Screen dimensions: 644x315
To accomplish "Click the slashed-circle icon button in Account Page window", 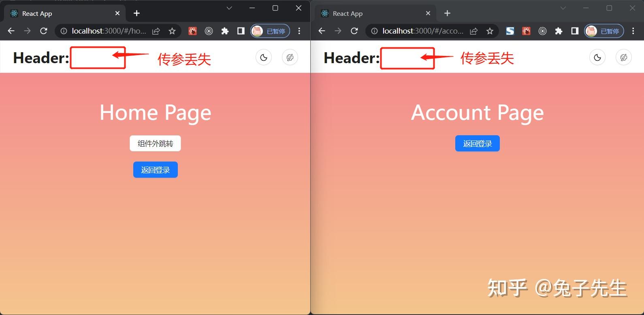I will tap(624, 57).
